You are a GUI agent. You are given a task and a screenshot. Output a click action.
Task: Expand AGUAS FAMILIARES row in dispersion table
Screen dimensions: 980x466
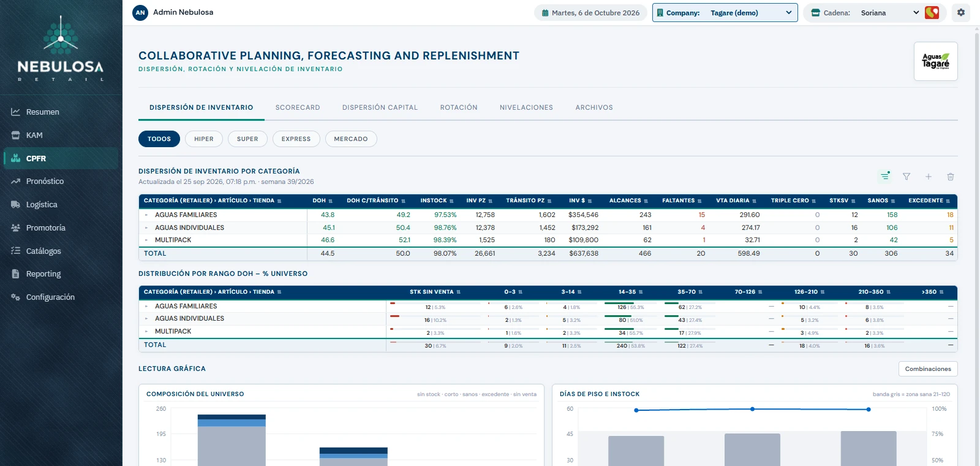pos(146,215)
